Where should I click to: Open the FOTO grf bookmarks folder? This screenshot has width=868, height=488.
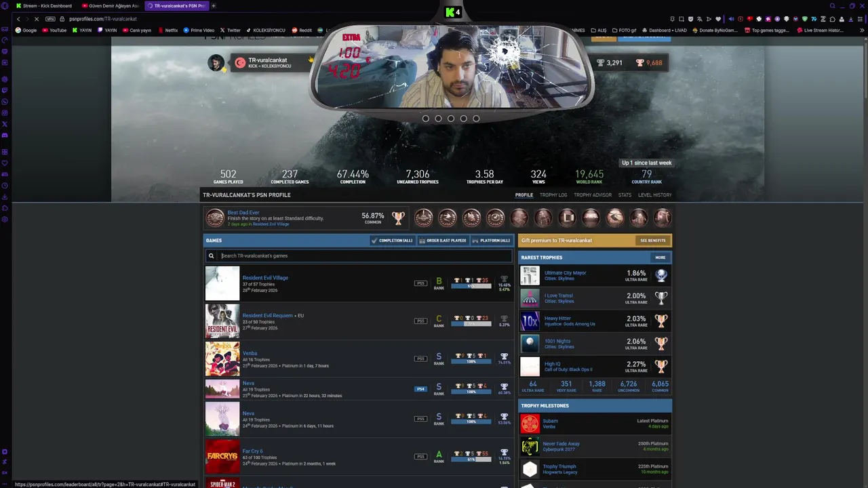pyautogui.click(x=624, y=30)
